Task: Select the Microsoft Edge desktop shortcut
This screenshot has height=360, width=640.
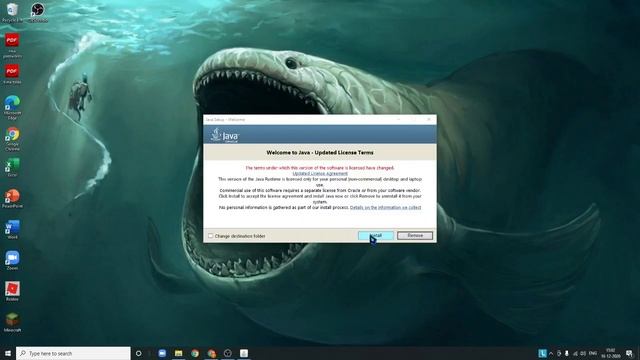Action: tap(12, 108)
